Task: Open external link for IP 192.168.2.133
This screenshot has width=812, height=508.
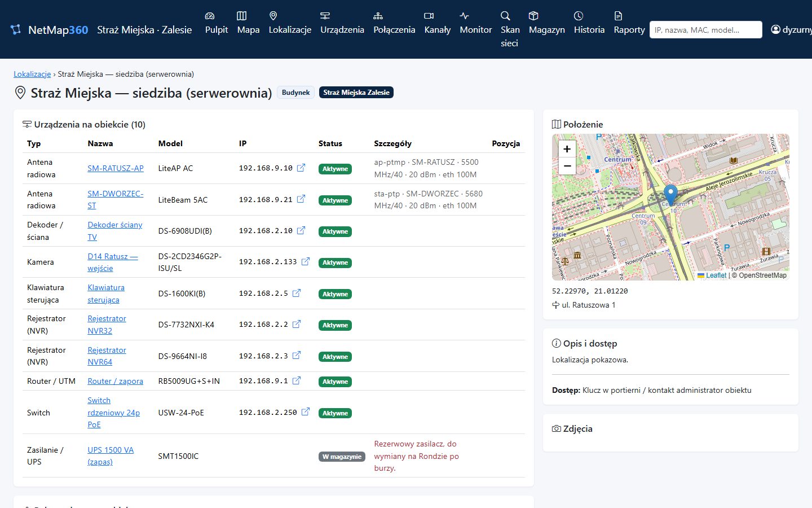Action: [x=306, y=261]
